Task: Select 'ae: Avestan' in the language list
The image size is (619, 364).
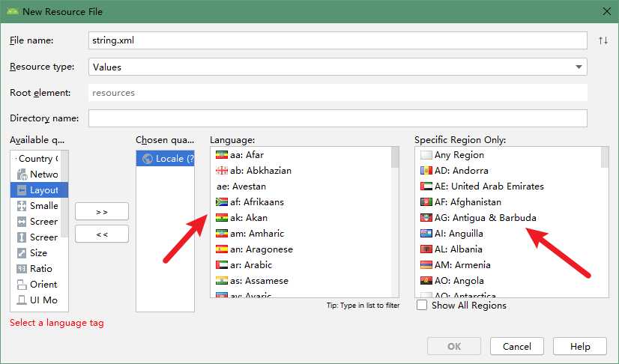Action: (x=301, y=186)
